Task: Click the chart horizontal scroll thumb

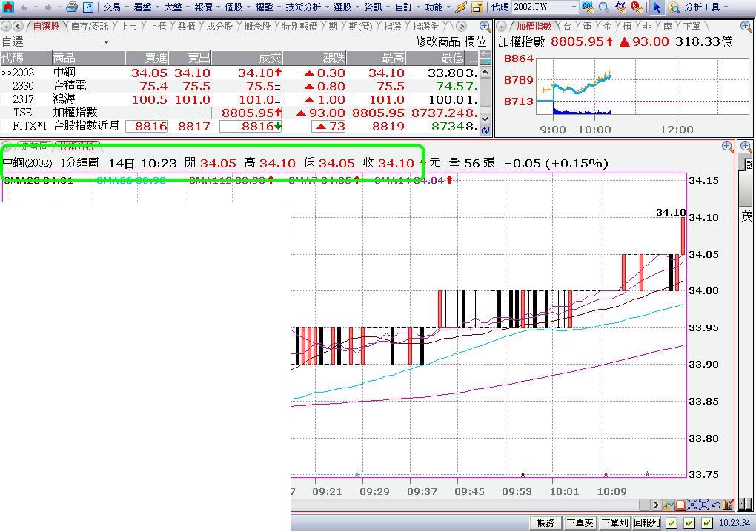Action: (x=645, y=505)
